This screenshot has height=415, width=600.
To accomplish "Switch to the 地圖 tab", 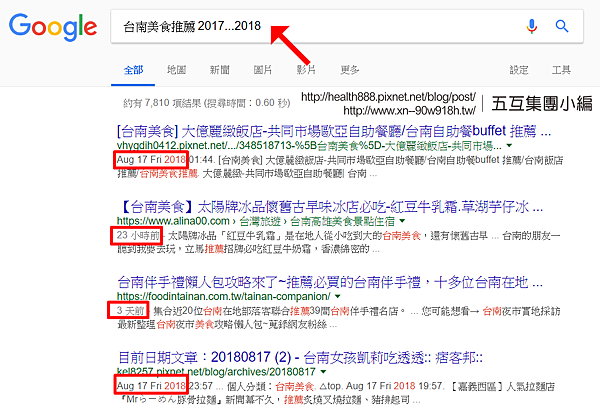I will (x=176, y=70).
